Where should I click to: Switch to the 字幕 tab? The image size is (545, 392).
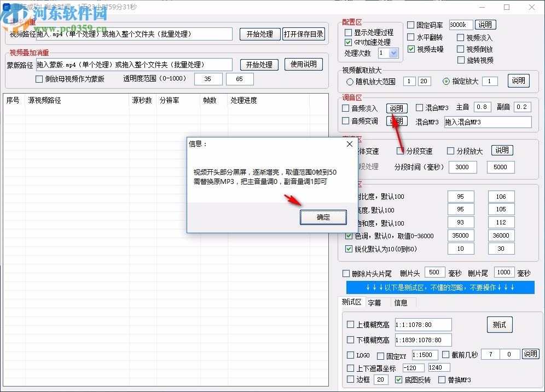tap(376, 302)
